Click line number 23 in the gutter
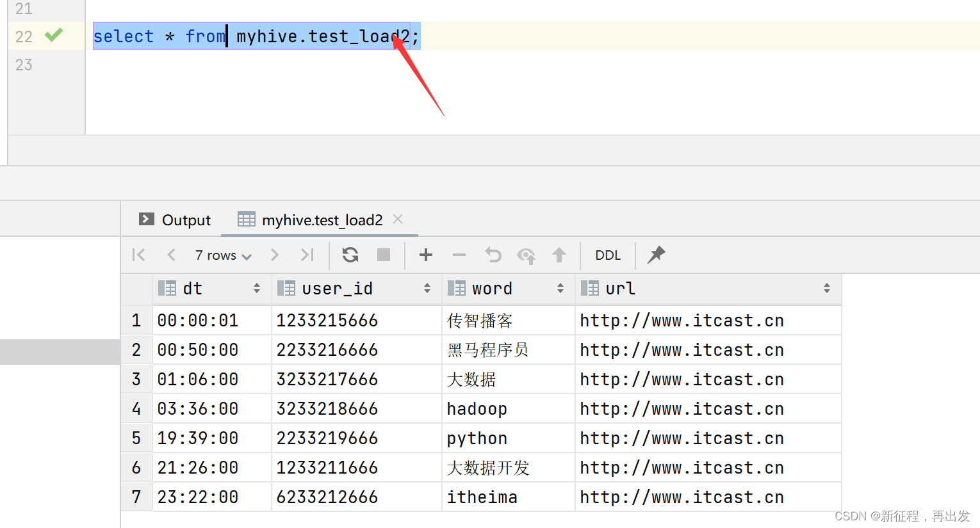980x528 pixels. 24,65
